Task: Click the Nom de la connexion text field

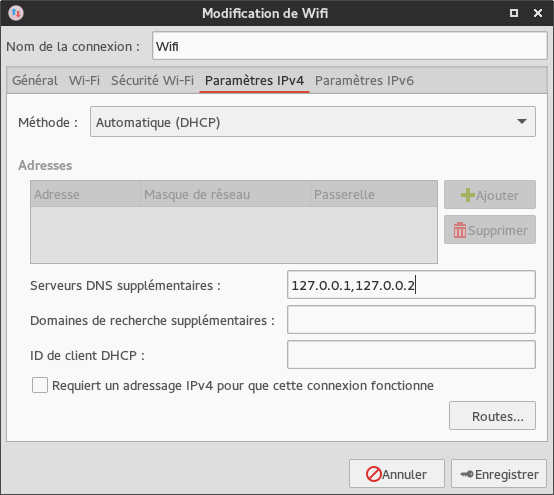Action: tap(350, 46)
